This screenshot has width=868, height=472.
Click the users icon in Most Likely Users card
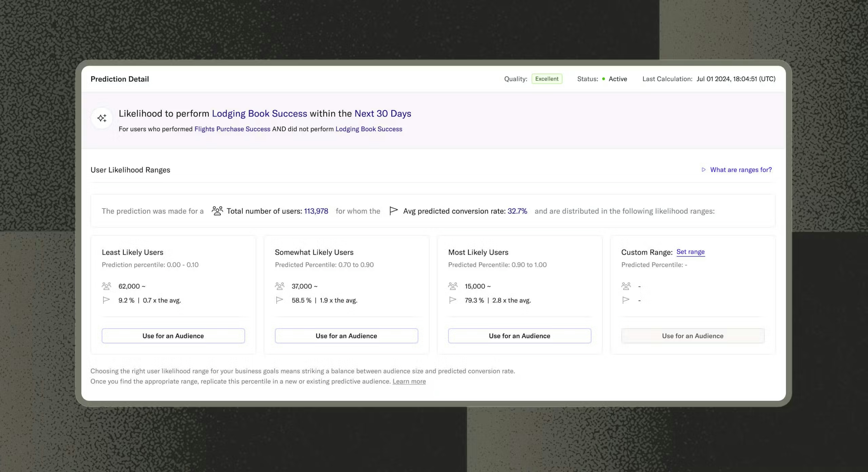coord(453,286)
